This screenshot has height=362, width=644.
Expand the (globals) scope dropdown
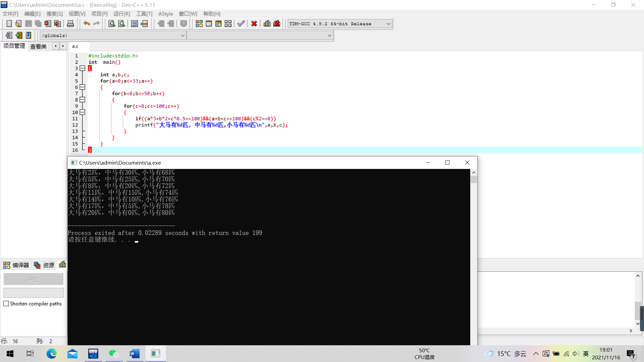(182, 36)
